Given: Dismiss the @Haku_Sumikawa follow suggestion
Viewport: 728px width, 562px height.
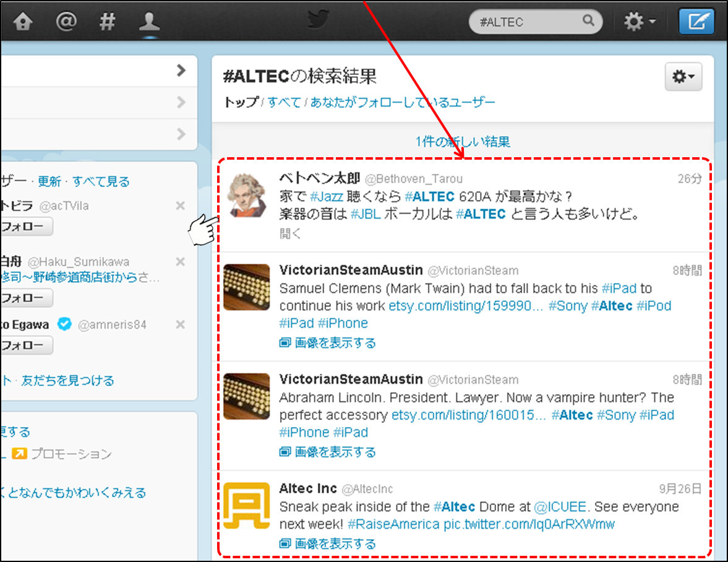Looking at the screenshot, I should pos(180,262).
